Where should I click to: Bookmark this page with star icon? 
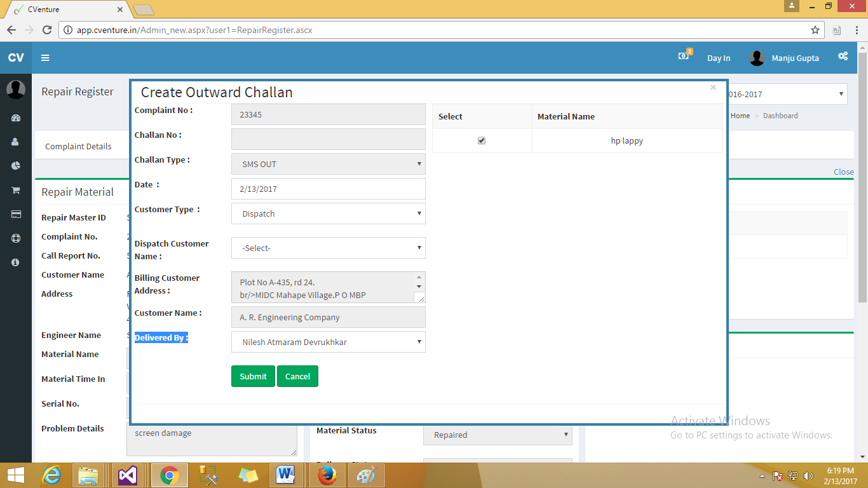tap(815, 30)
